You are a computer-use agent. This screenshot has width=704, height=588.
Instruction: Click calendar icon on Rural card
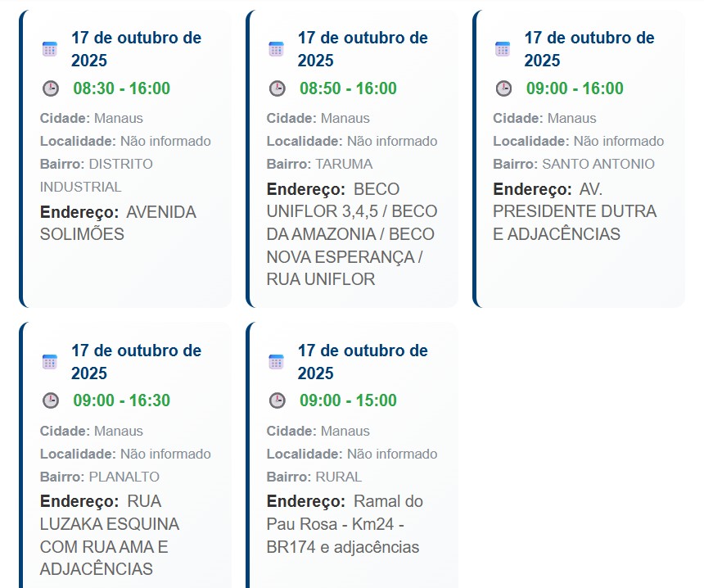click(x=277, y=362)
